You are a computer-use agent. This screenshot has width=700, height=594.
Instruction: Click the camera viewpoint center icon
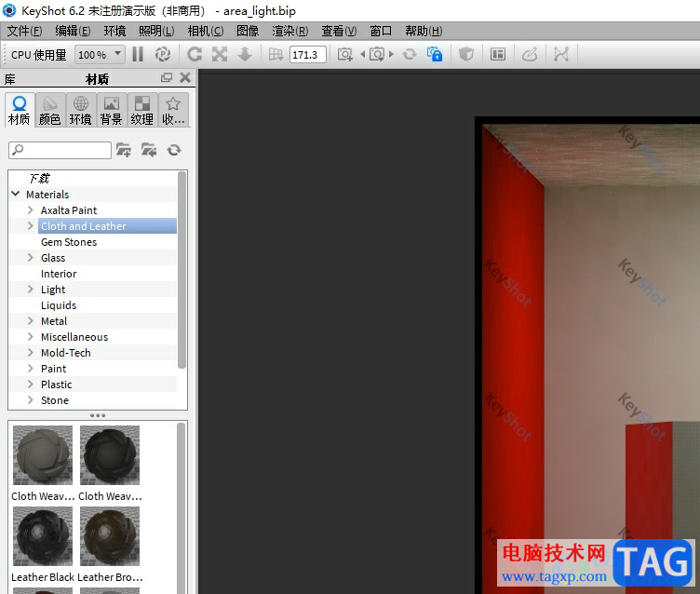(377, 55)
